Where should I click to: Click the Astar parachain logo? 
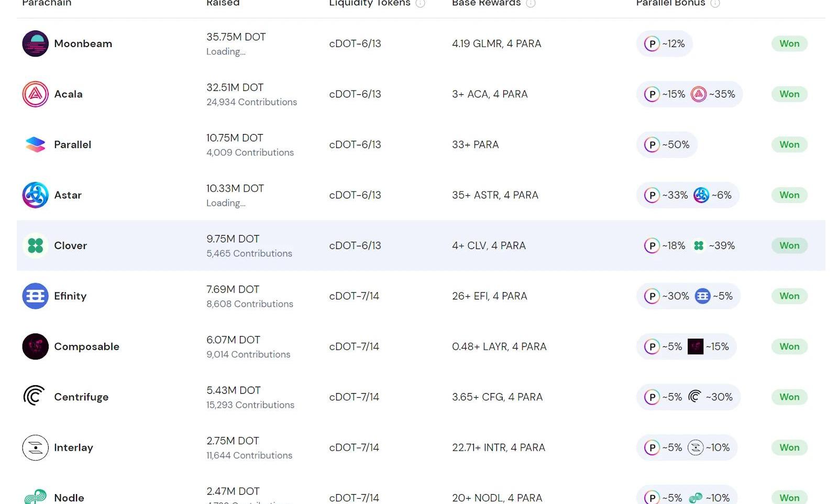35,195
